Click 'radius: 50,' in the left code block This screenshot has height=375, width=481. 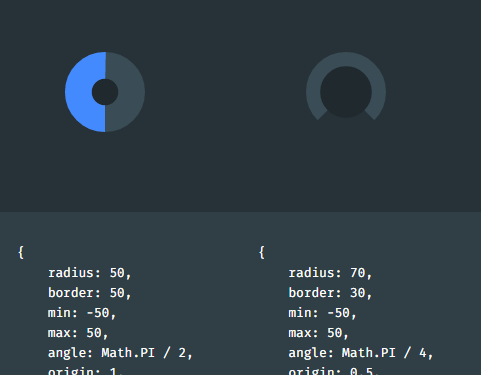point(90,273)
